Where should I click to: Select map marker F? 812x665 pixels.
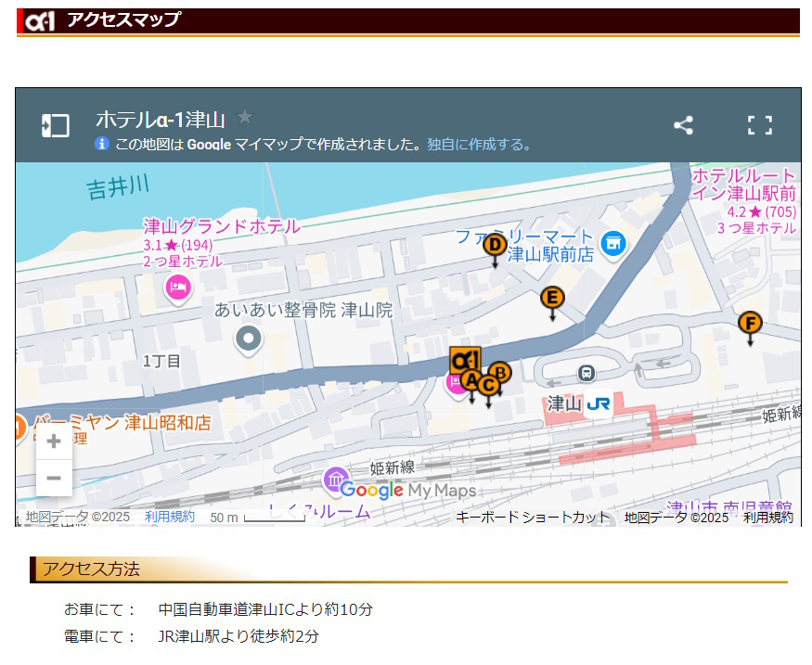750,325
